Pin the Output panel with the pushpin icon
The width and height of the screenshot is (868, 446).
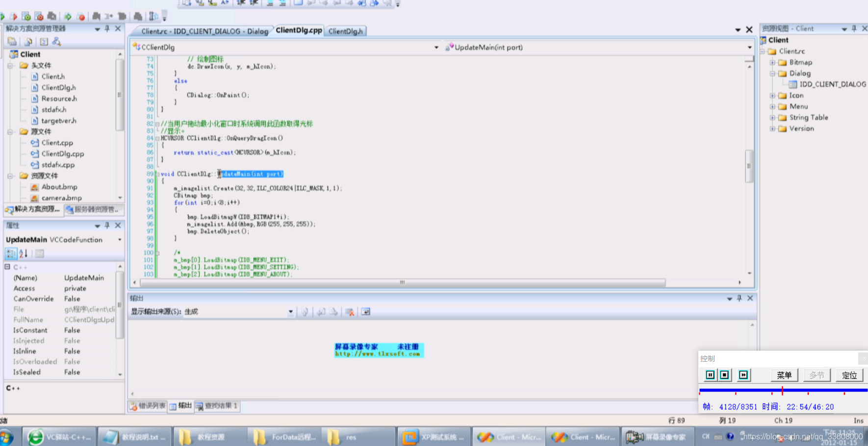pos(740,298)
